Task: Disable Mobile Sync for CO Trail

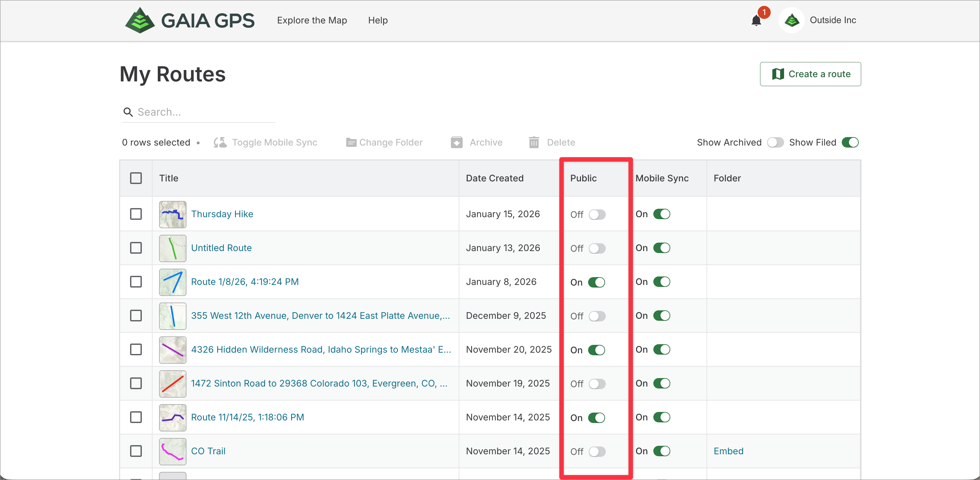Action: click(661, 451)
